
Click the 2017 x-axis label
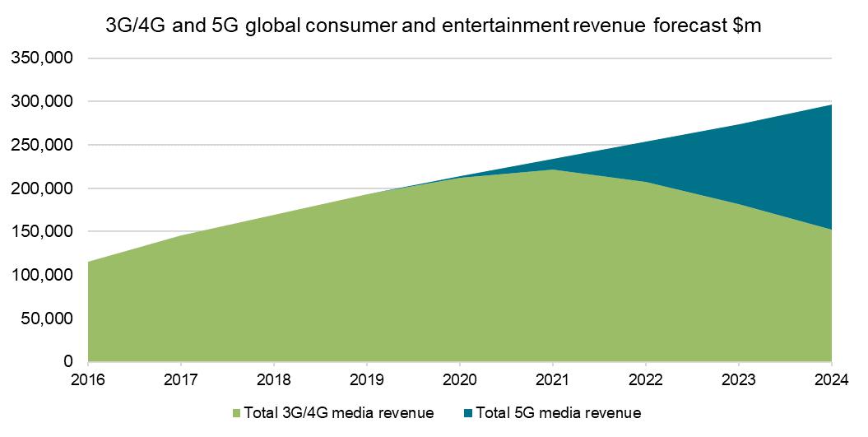pos(181,380)
